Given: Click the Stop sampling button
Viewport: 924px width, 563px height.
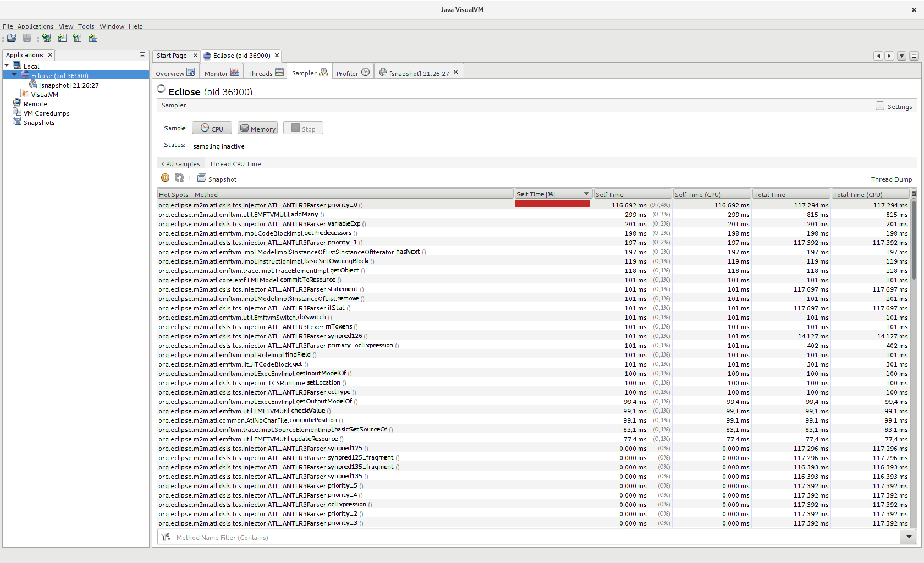Looking at the screenshot, I should (x=303, y=128).
